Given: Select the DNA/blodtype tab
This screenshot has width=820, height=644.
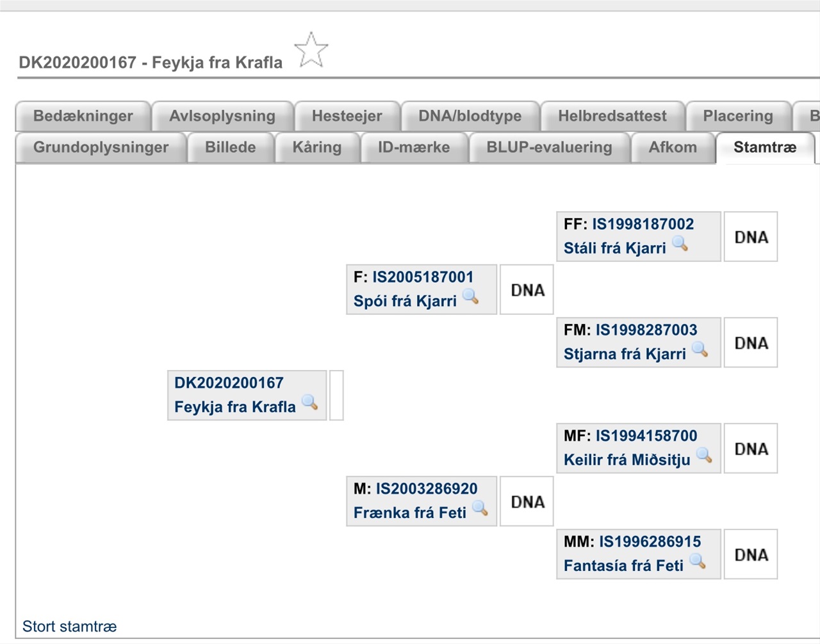Looking at the screenshot, I should point(470,116).
